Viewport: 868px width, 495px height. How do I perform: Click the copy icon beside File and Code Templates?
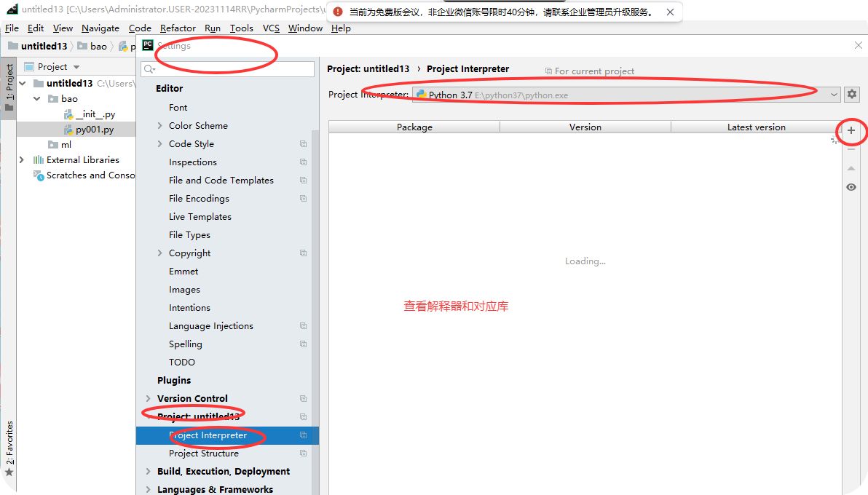pyautogui.click(x=304, y=181)
